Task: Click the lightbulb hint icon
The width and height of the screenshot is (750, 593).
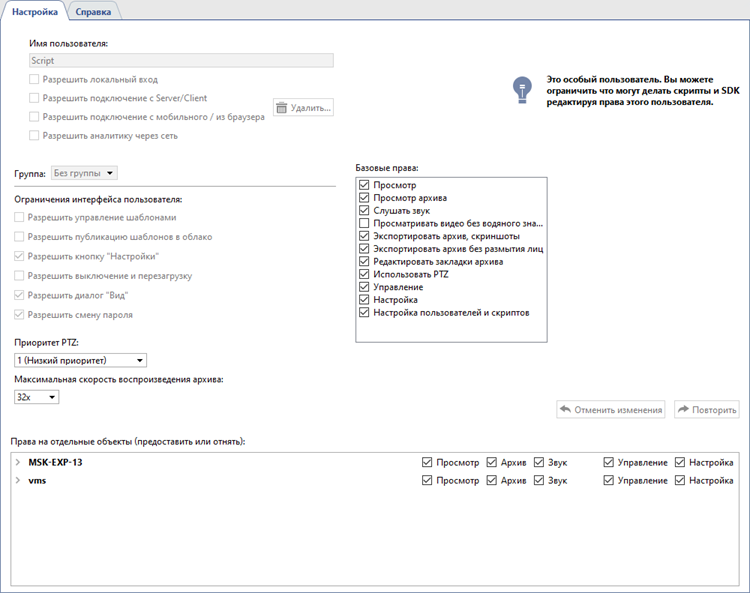Action: point(519,90)
